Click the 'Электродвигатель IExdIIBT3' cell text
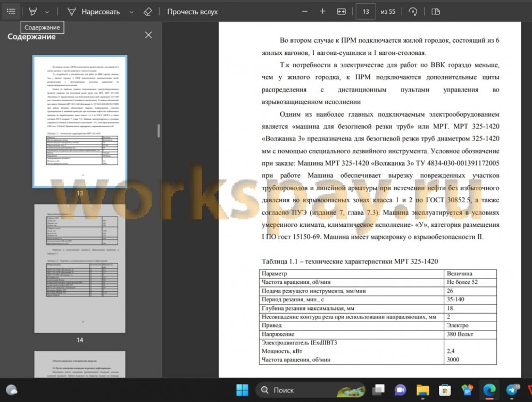 point(299,342)
